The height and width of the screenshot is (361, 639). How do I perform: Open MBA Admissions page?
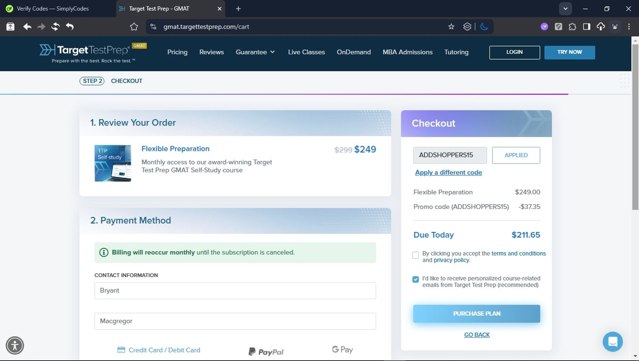click(x=408, y=52)
